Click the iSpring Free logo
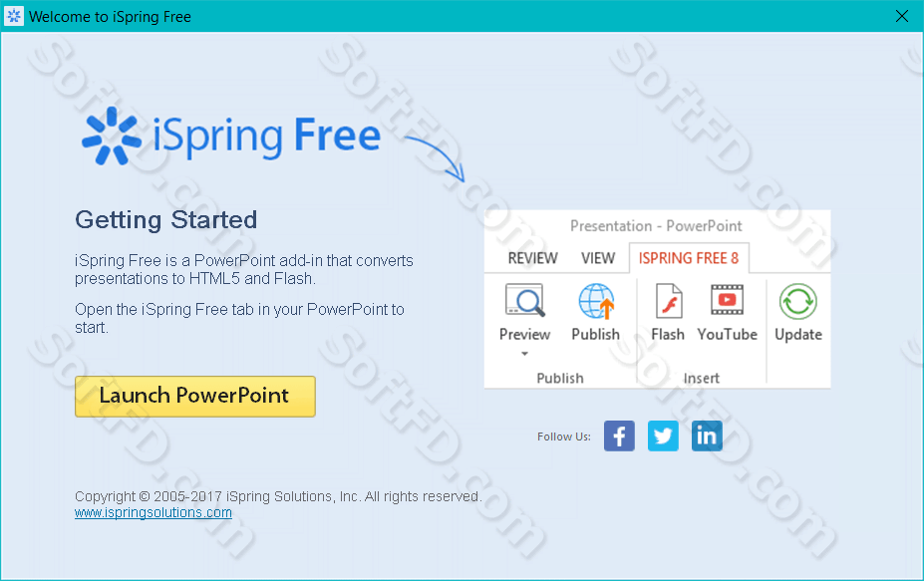Viewport: 924px width, 581px height. pyautogui.click(x=231, y=137)
